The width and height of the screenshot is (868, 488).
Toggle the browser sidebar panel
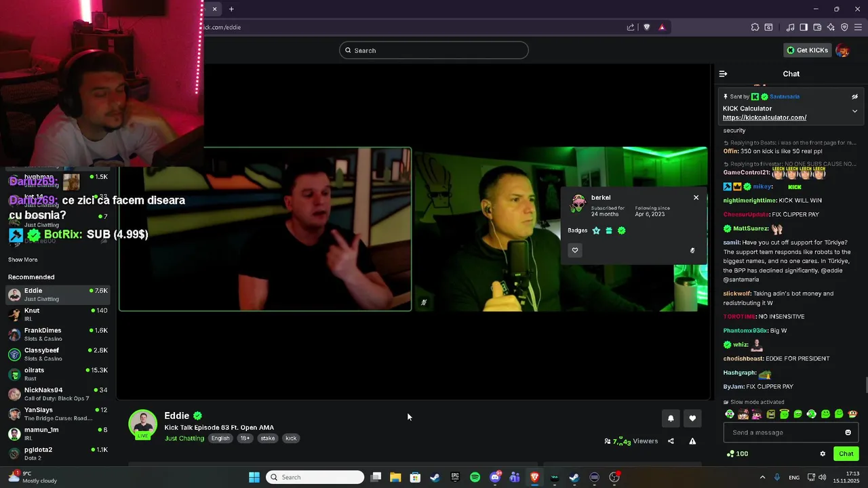click(x=804, y=27)
